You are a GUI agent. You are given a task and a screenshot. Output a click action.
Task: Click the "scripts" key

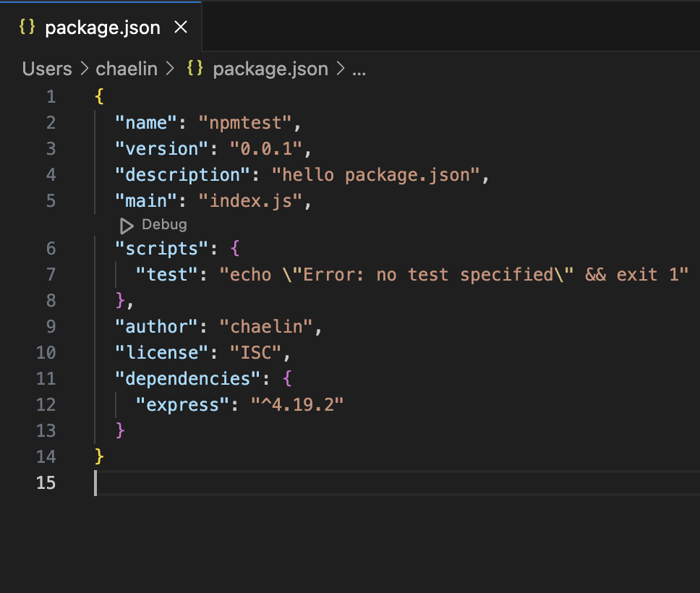(161, 249)
